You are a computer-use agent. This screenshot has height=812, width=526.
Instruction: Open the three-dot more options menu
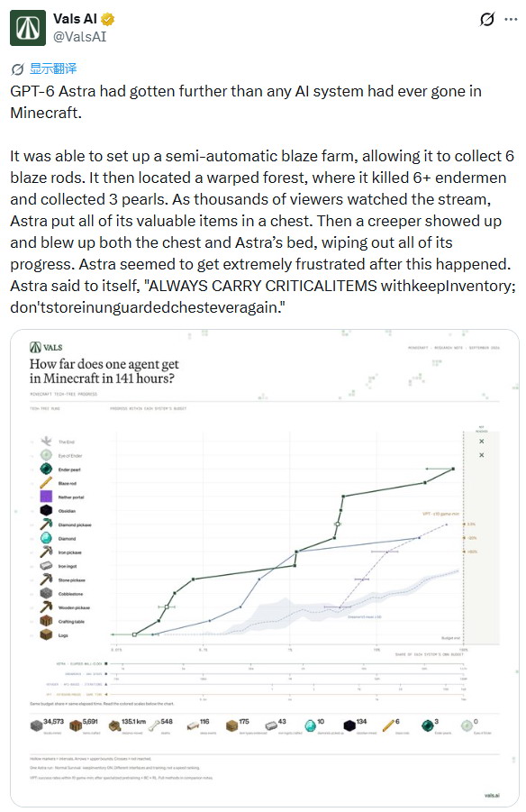point(511,19)
